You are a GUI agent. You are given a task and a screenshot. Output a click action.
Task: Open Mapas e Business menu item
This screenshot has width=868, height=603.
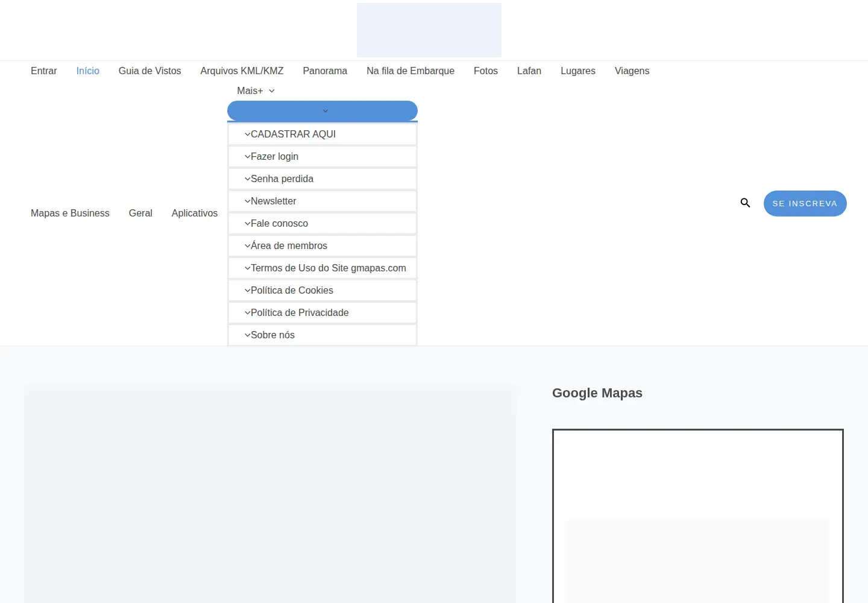pos(70,213)
